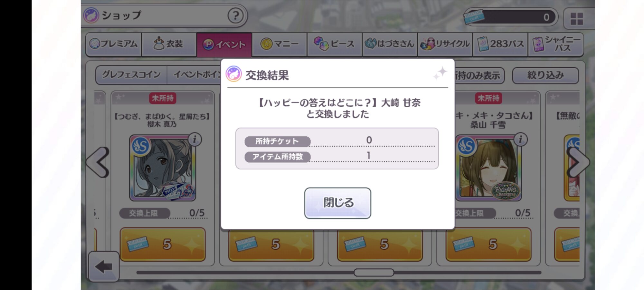Show info for the 櫻木 真乃 card
Image resolution: width=644 pixels, height=290 pixels.
[194, 140]
